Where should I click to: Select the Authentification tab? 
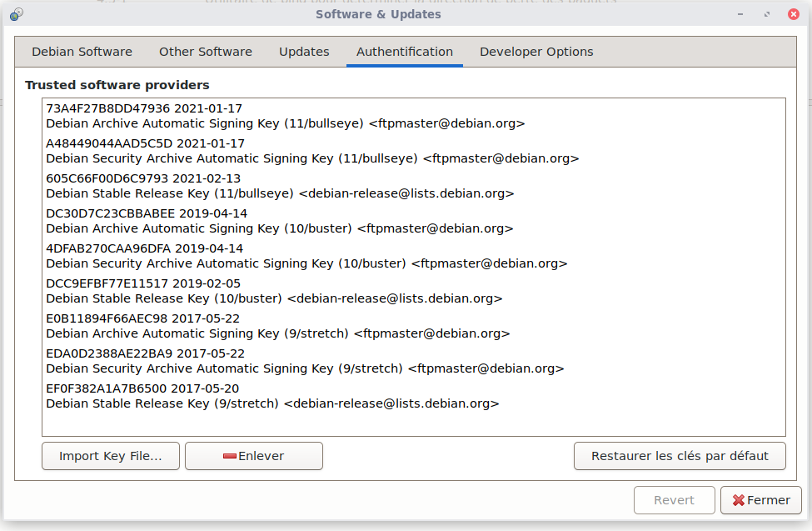pyautogui.click(x=404, y=52)
